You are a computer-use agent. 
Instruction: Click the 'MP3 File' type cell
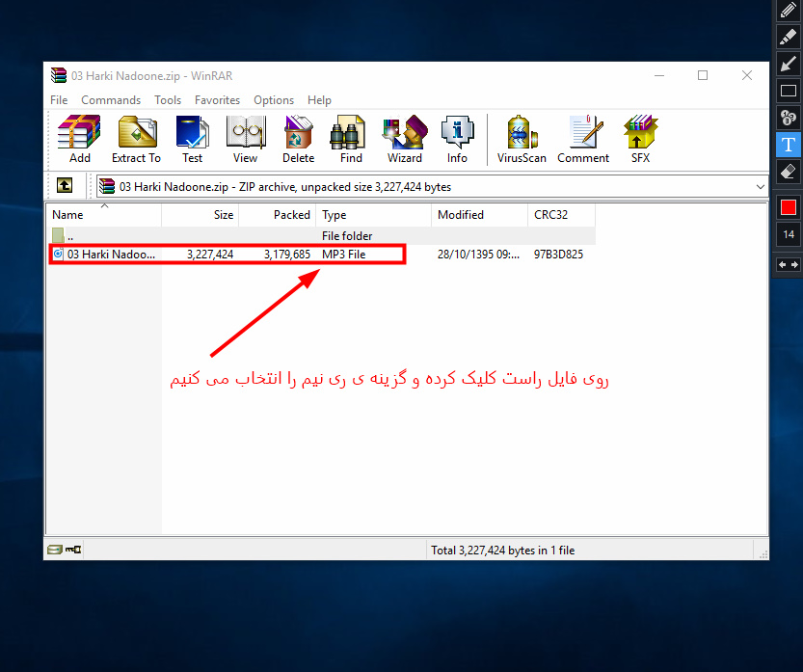coord(343,255)
